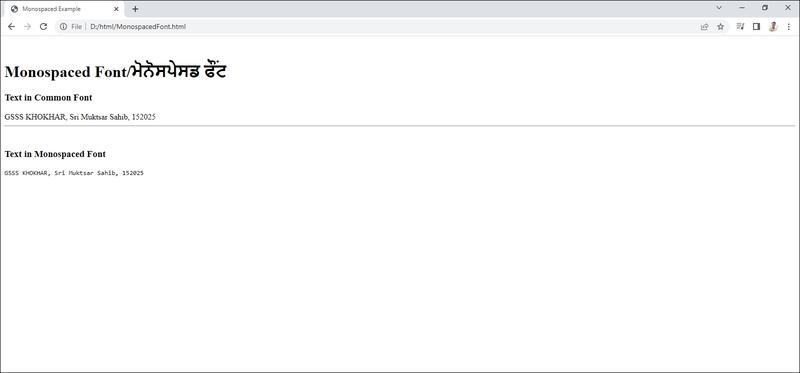
Task: Open the media control icon in the toolbar
Action: pyautogui.click(x=740, y=27)
